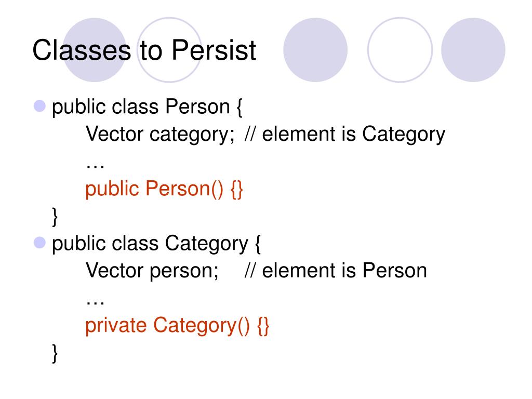532x399 pixels.
Task: Click the filled lavender circle in the header center
Action: pos(315,50)
